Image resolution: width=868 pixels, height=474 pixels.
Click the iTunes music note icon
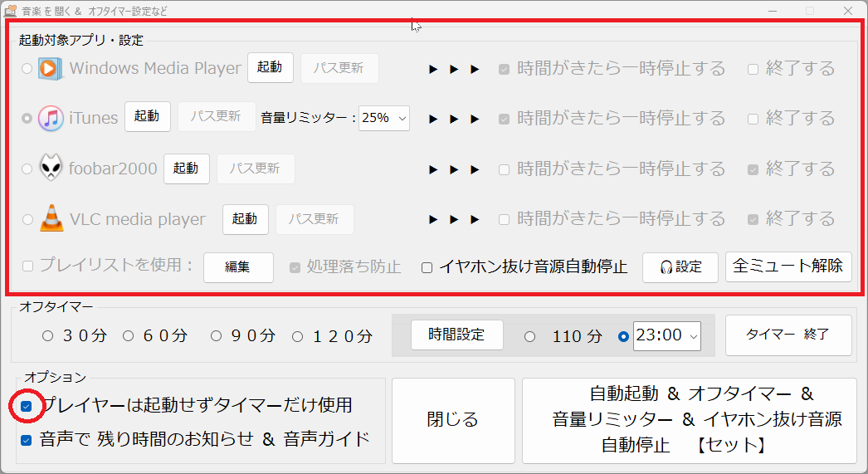point(51,118)
